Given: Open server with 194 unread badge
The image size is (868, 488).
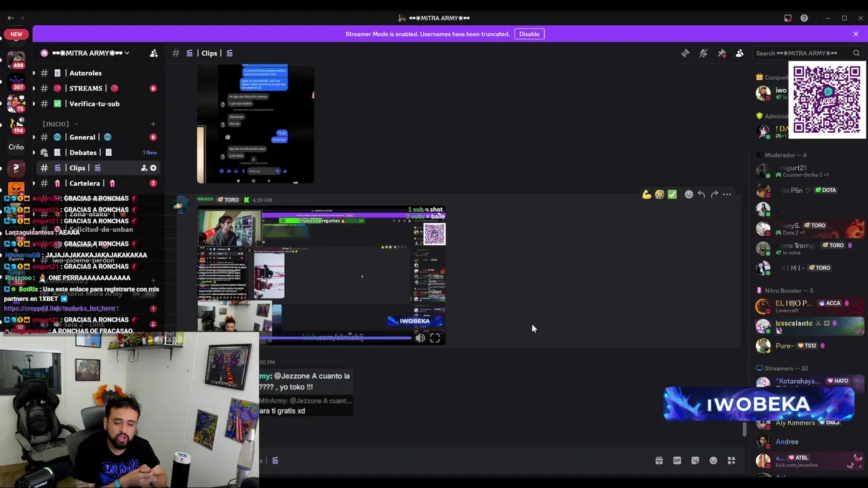Looking at the screenshot, I should tap(16, 124).
